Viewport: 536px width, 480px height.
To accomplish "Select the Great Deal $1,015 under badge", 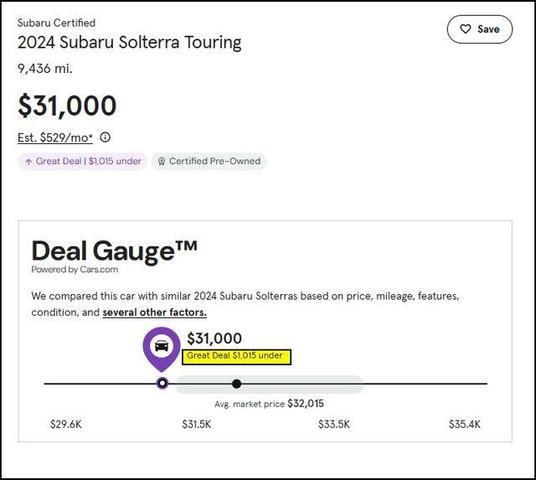I will pyautogui.click(x=83, y=161).
